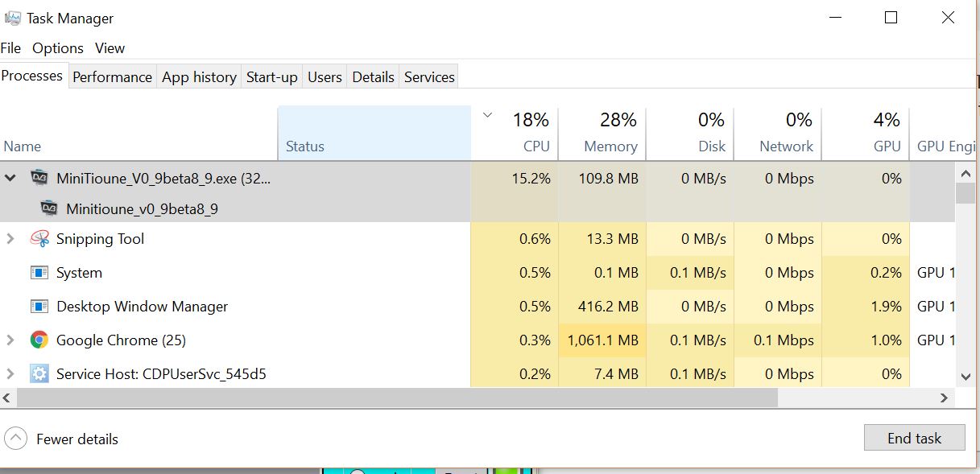980x474 pixels.
Task: Click the 0.2% GPU value
Action: [886, 273]
